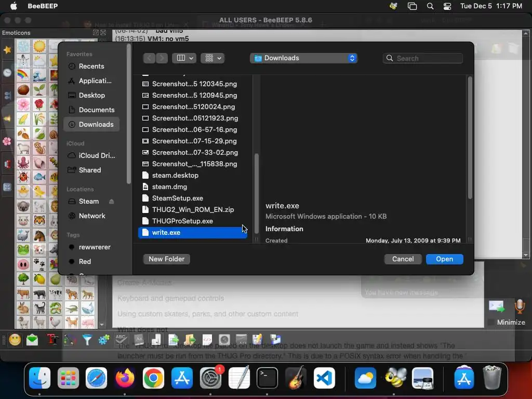The height and width of the screenshot is (399, 532).
Task: Click the send file document icon
Action: (174, 340)
